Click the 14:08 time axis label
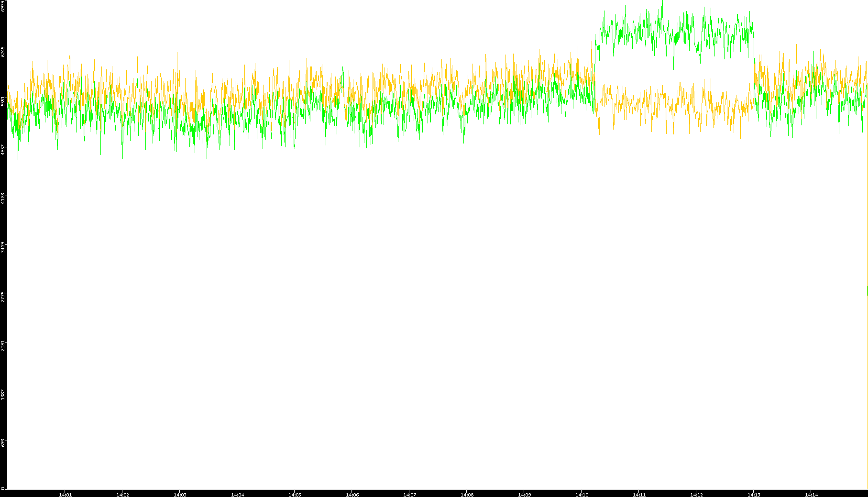Viewport: 868px width, 497px height. coord(467,494)
